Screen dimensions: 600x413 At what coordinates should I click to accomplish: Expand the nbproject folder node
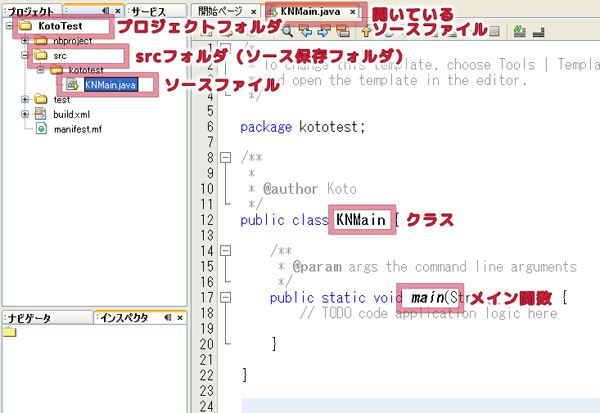pos(25,40)
